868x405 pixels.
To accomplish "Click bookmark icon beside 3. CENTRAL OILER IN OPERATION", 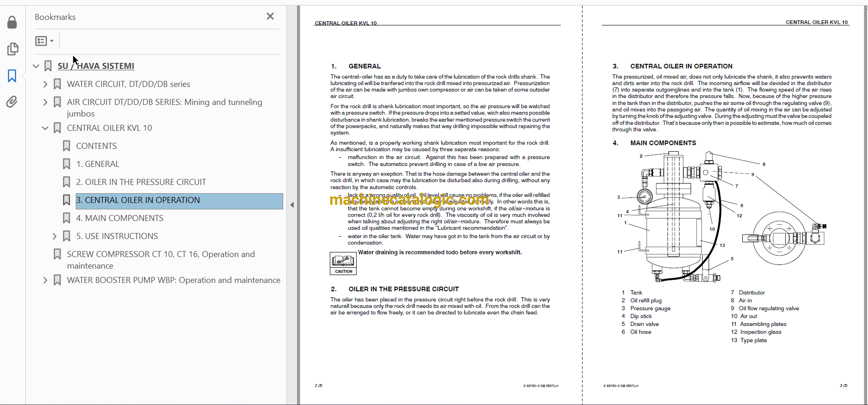I will [x=67, y=200].
